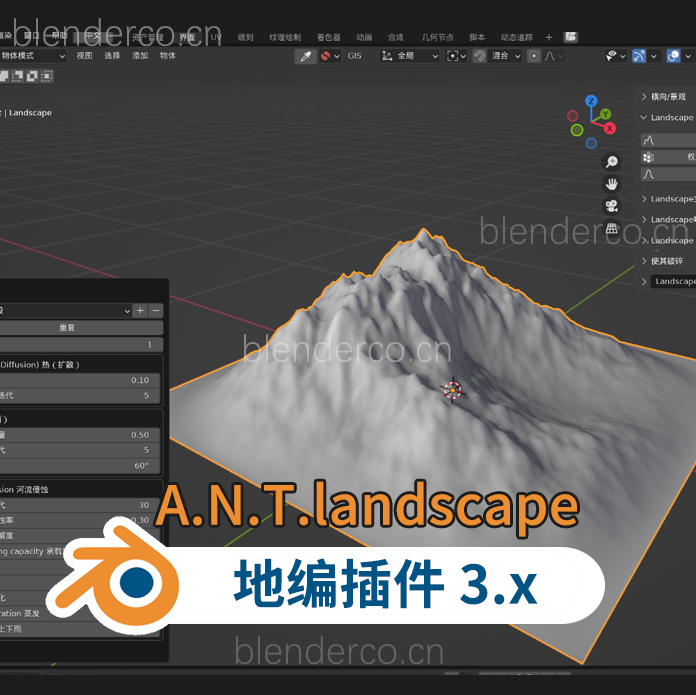Switch to the 合成 workspace tab

395,37
